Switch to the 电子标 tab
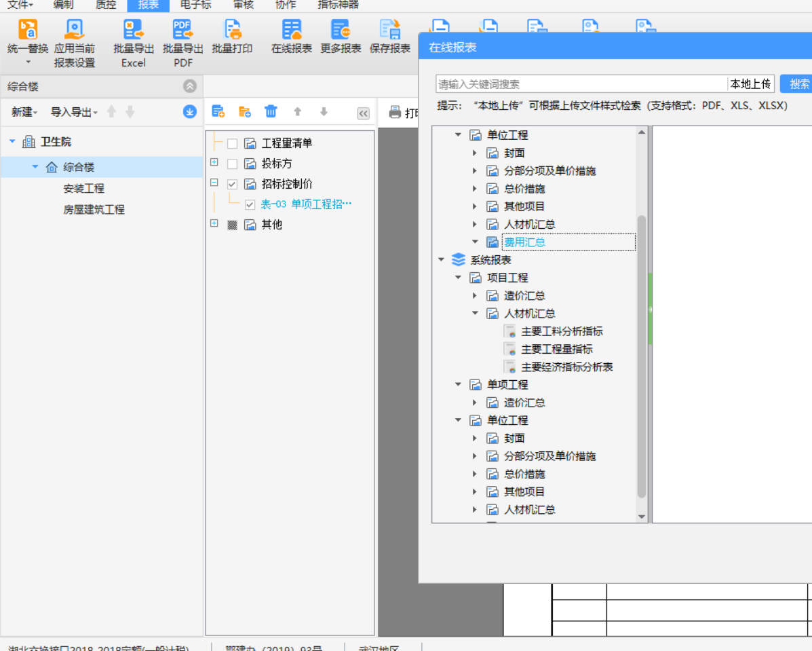 coord(196,5)
